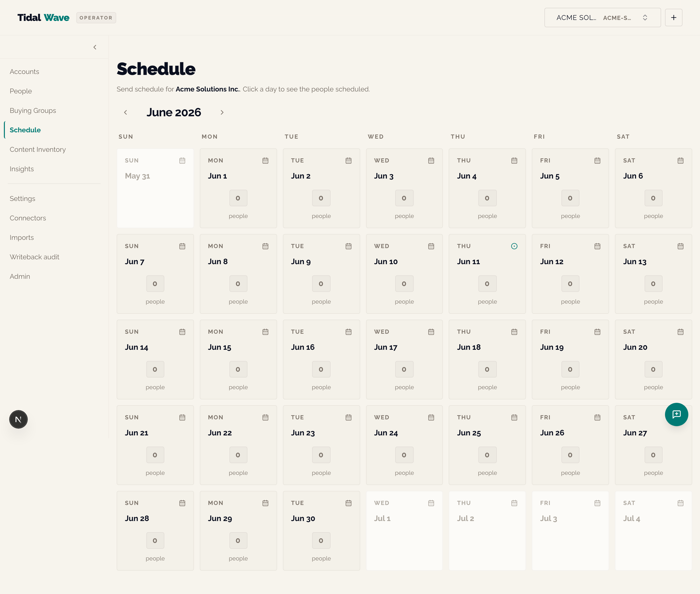The height and width of the screenshot is (594, 700).
Task: Navigate to Buying Groups
Action: click(x=33, y=110)
